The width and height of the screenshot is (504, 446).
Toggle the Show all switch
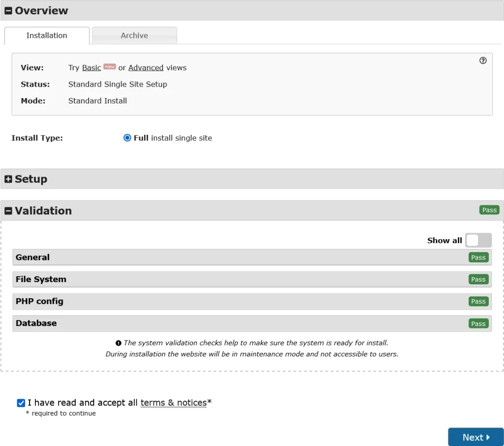click(478, 240)
